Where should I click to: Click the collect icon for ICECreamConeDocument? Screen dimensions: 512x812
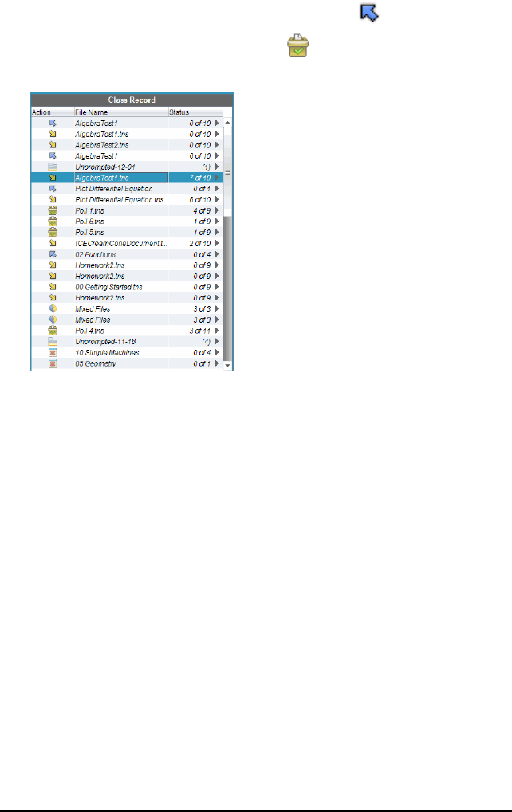click(53, 243)
